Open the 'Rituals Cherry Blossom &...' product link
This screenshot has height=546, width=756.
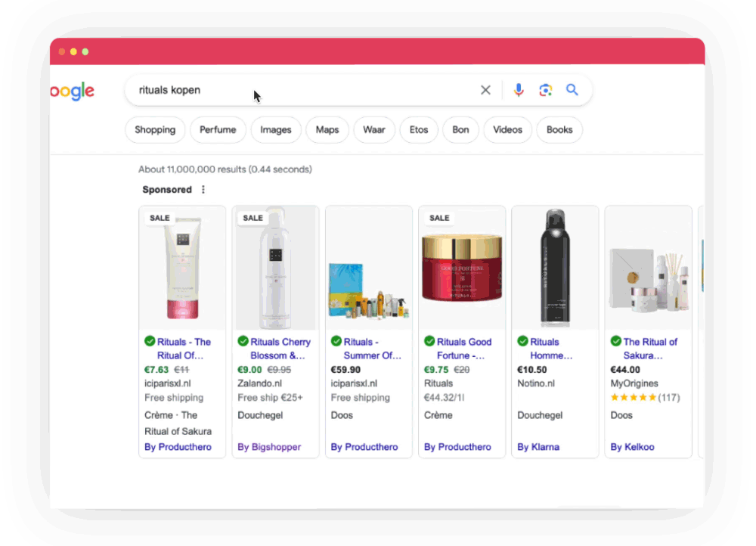point(280,349)
